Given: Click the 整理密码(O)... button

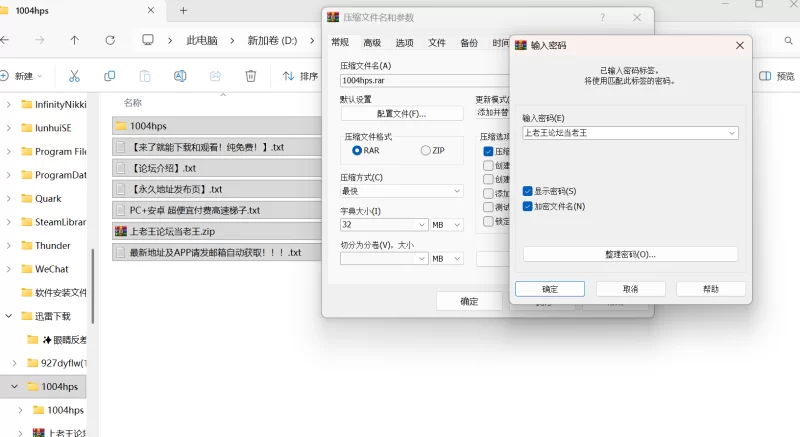Looking at the screenshot, I should [x=630, y=254].
